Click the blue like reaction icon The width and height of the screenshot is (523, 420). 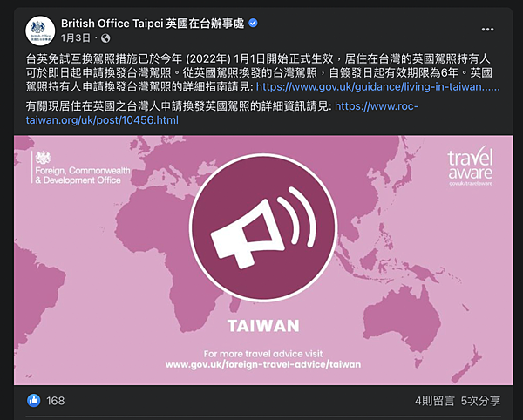point(34,401)
